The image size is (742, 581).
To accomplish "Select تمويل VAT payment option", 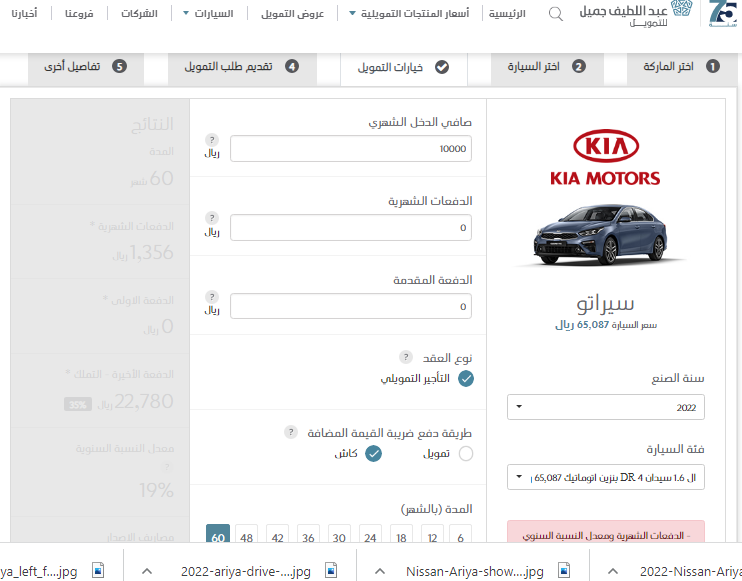I will point(466,453).
